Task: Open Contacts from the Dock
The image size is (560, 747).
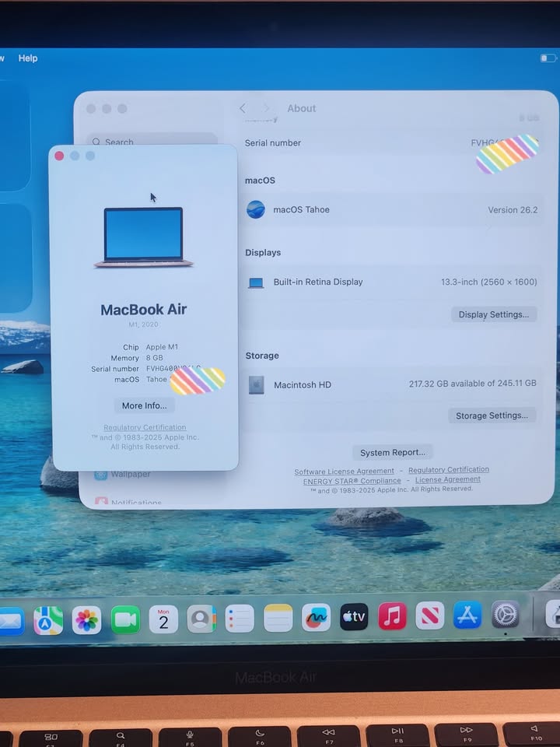Action: 201,619
